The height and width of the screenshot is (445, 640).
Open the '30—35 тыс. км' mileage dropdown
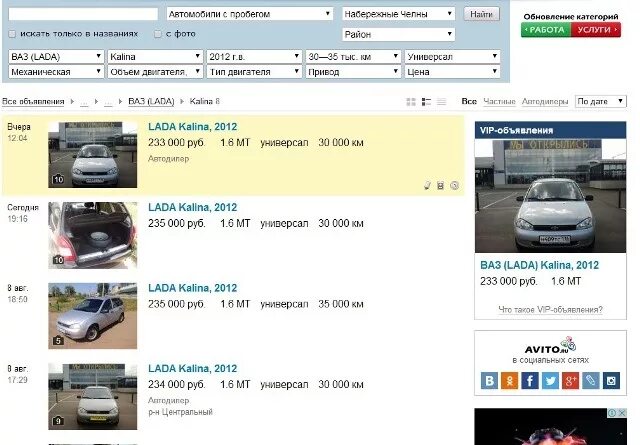(353, 57)
